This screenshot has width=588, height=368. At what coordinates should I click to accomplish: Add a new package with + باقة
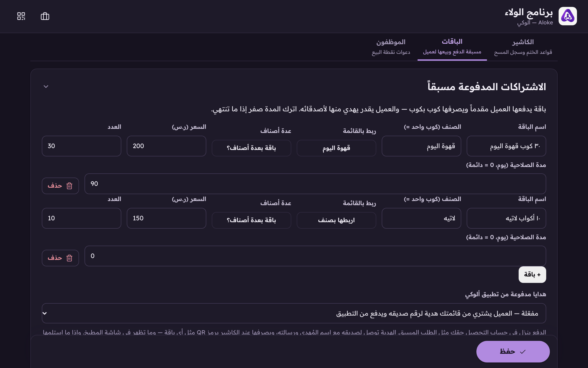pos(532,275)
